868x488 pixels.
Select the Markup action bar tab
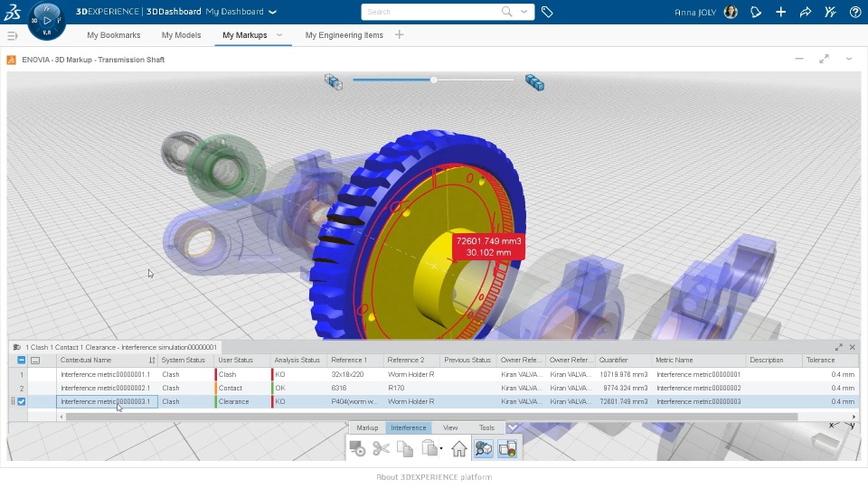click(x=367, y=427)
